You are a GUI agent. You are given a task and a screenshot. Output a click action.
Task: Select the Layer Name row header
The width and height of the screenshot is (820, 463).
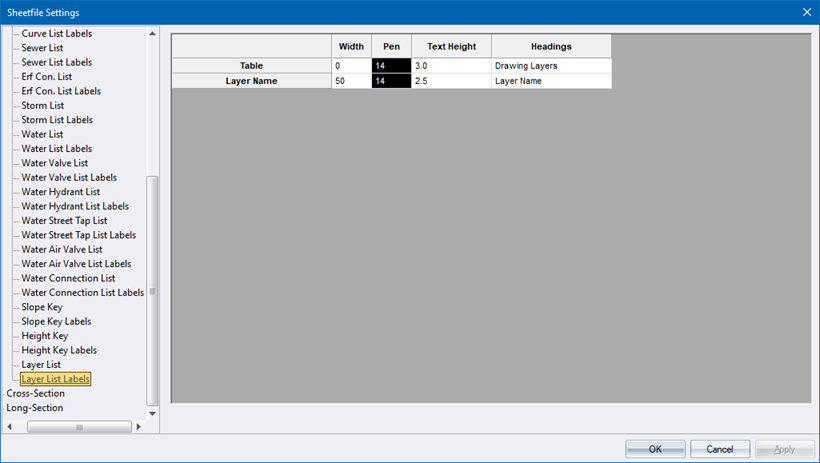click(251, 81)
